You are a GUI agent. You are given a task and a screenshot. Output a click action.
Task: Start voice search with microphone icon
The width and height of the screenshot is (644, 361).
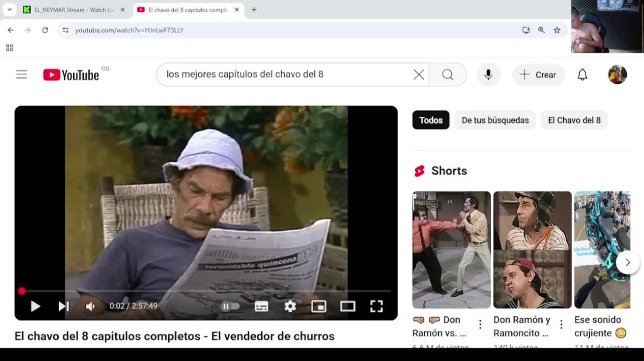pyautogui.click(x=488, y=75)
